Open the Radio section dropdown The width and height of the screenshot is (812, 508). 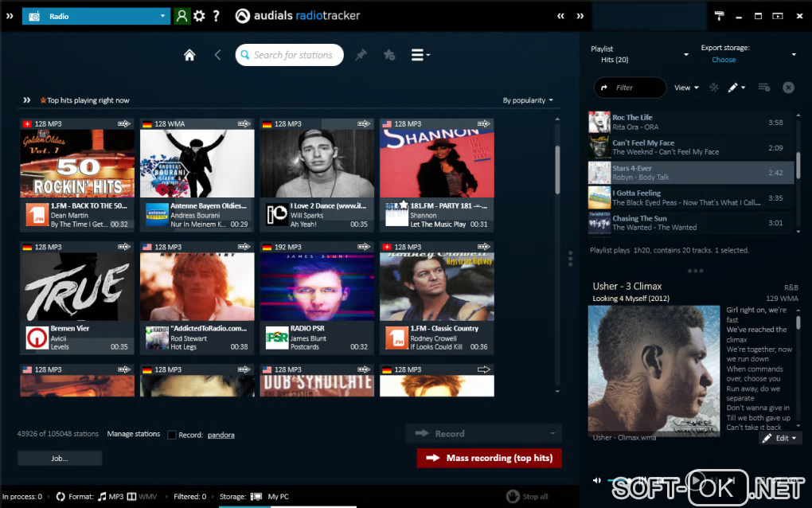96,16
